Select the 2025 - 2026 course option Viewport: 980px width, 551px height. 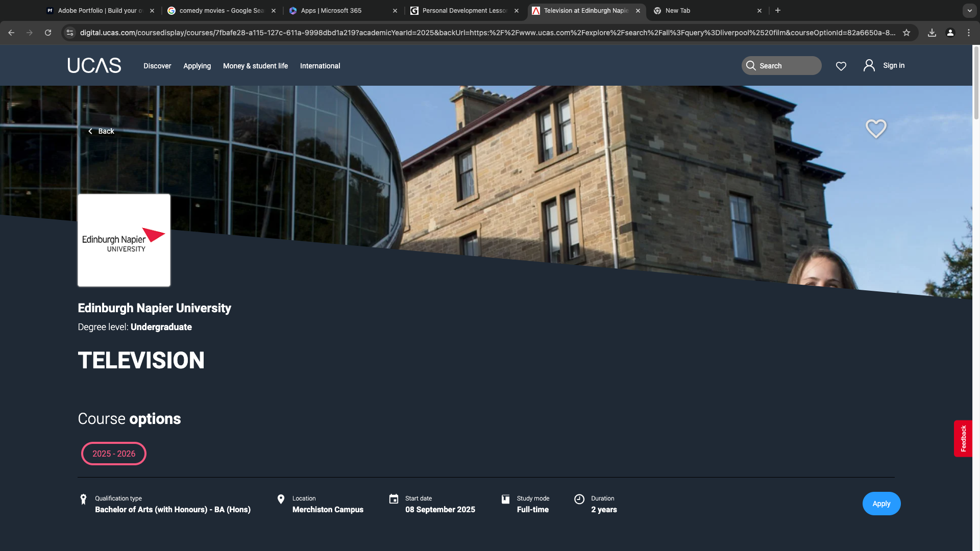114,454
